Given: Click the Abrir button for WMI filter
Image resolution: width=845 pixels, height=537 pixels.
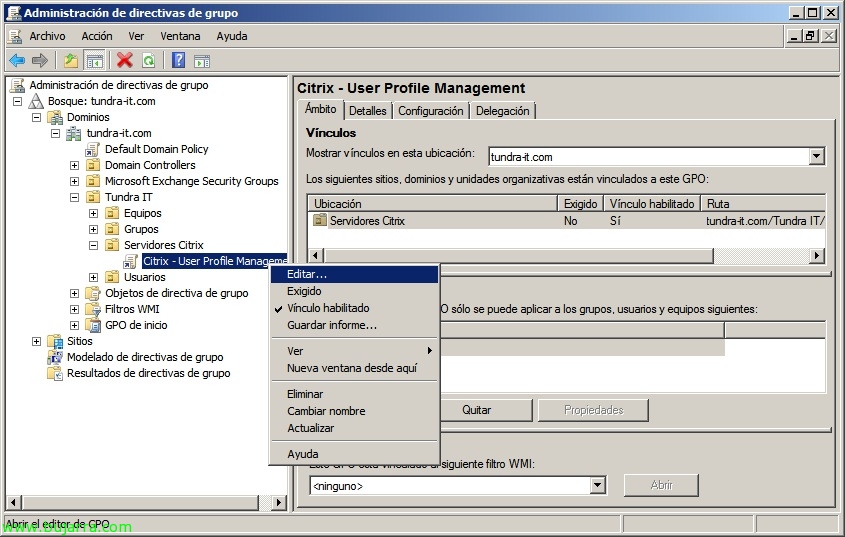Looking at the screenshot, I should (x=661, y=485).
